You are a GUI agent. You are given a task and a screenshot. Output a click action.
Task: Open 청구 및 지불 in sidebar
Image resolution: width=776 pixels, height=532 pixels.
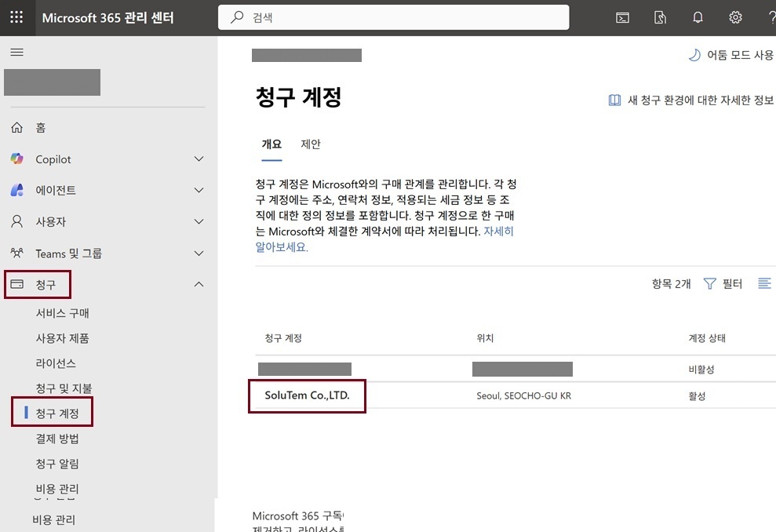[64, 388]
